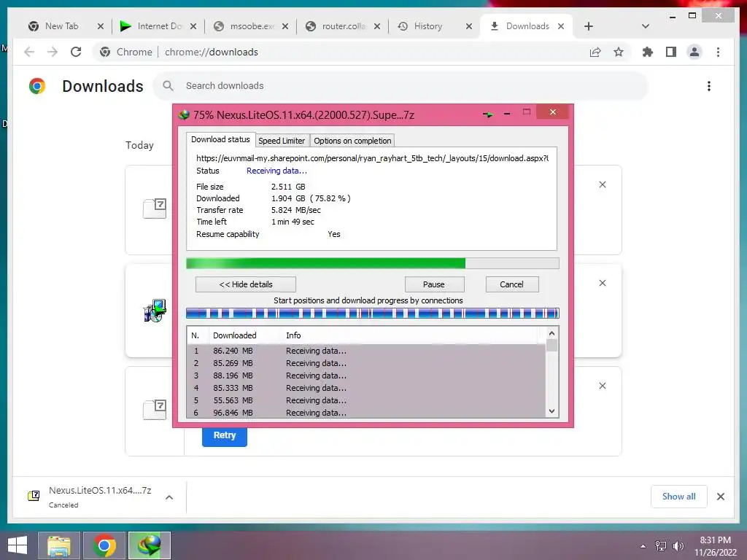Image resolution: width=747 pixels, height=560 pixels.
Task: Open File Explorer from the taskbar
Action: pyautogui.click(x=59, y=545)
